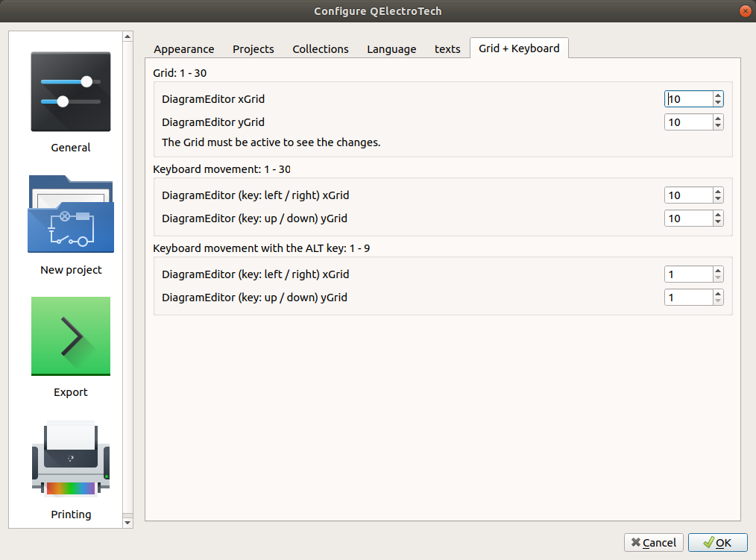This screenshot has height=560, width=756.
Task: Click the Printing label in sidebar
Action: (x=71, y=515)
